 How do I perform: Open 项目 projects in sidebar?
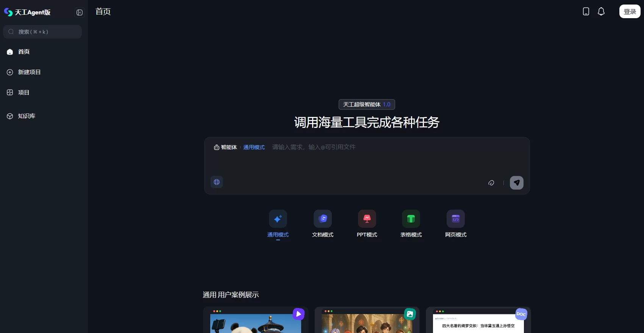click(23, 93)
